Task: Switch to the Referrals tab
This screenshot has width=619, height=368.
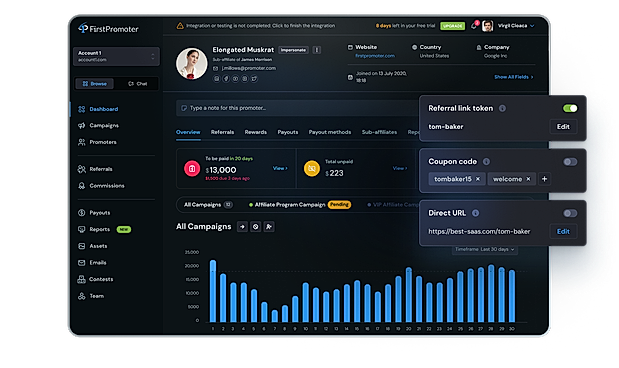Action: 222,132
